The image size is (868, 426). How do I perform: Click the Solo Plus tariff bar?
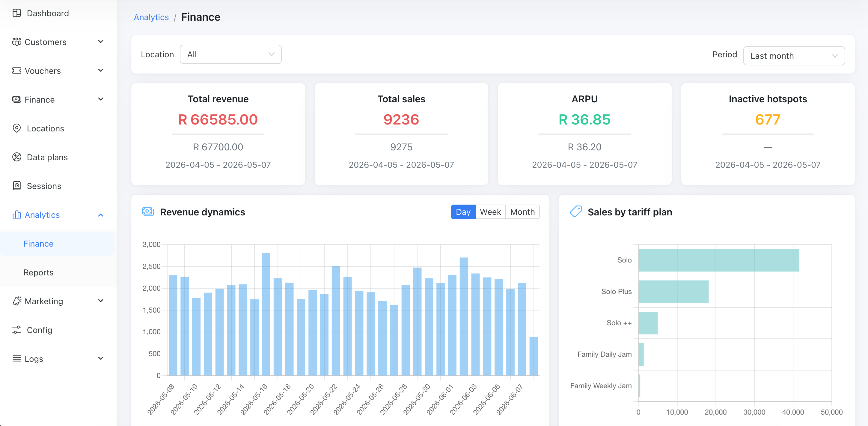click(673, 291)
